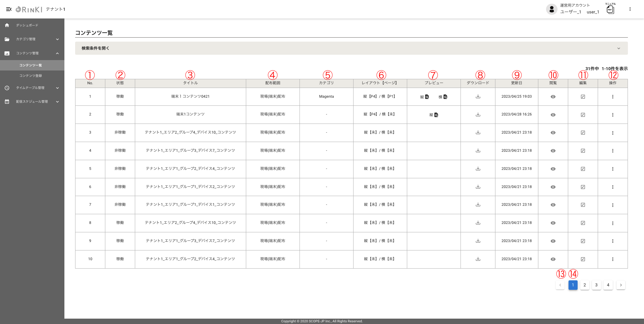The image size is (644, 324).
Task: Expand カテゴリ管理 in the sidebar
Action: coord(32,39)
